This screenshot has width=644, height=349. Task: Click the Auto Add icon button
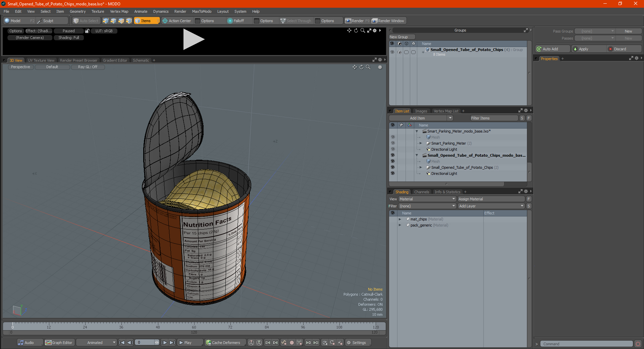pos(539,49)
